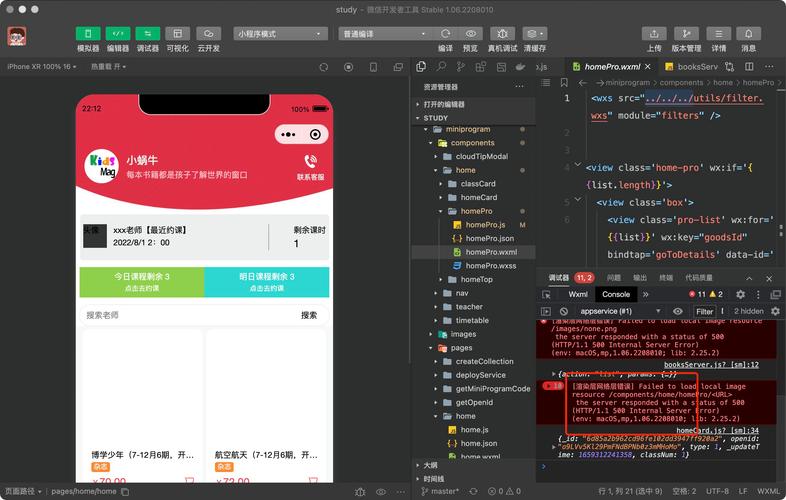
Task: Expand the timetable folder
Action: 473,320
